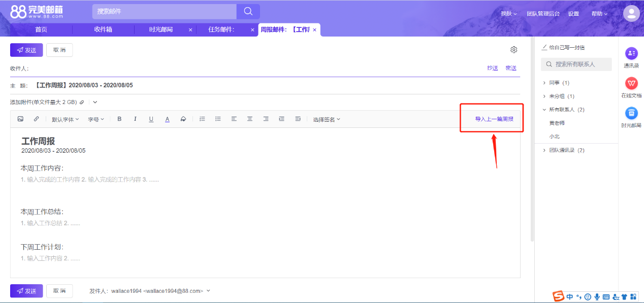Toggle bold formatting
The width and height of the screenshot is (644, 303).
click(x=119, y=119)
